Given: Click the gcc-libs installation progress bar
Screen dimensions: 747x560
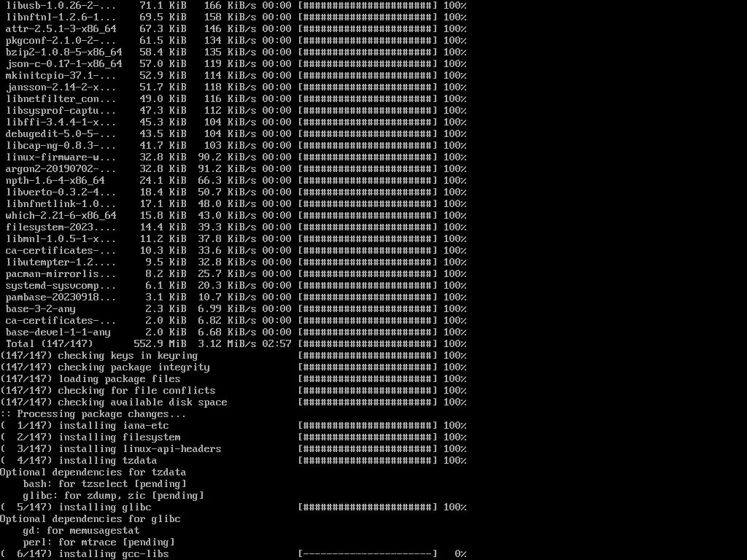Looking at the screenshot, I should click(x=368, y=554).
